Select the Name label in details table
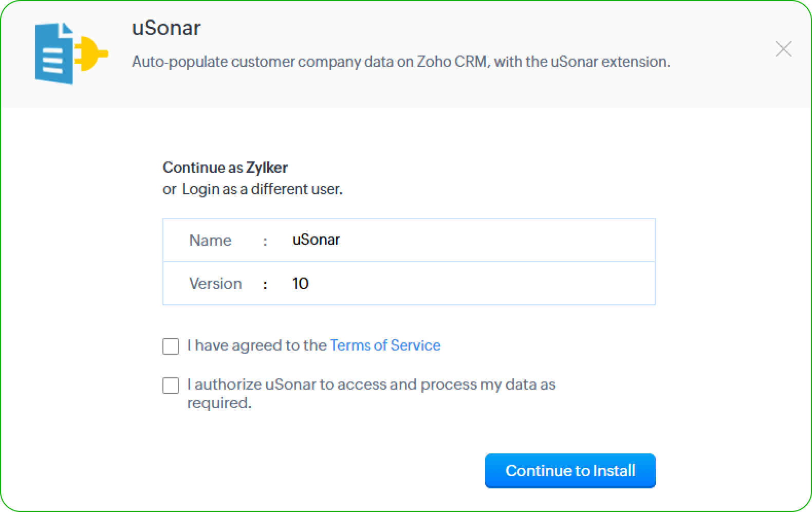Viewport: 812px width, 512px height. (210, 240)
